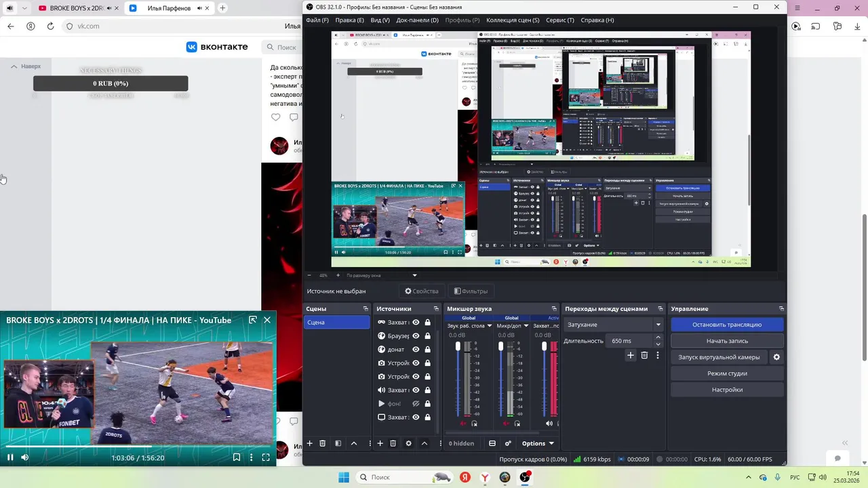The width and height of the screenshot is (868, 488).
Task: Toggle monitoring headphones for Звук раб. стола
Action: 474,424
